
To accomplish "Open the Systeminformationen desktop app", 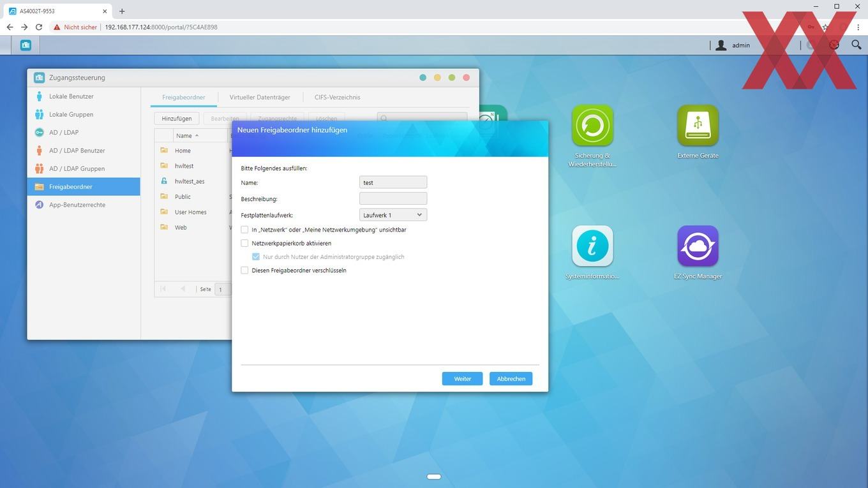I will coord(592,246).
